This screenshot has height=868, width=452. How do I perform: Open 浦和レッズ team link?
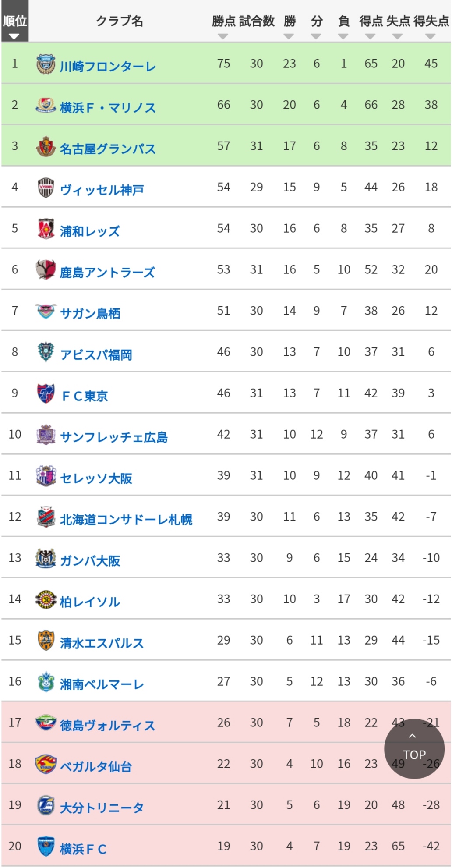tap(90, 231)
